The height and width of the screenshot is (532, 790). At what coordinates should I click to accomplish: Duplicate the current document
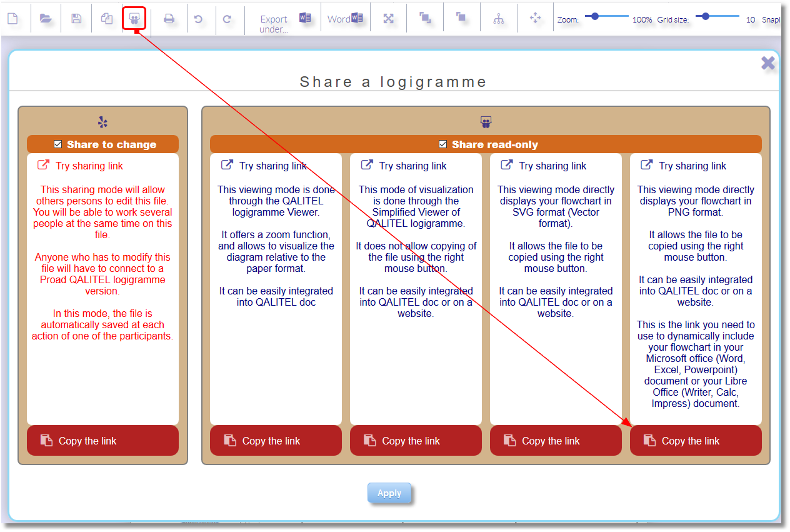tap(106, 18)
